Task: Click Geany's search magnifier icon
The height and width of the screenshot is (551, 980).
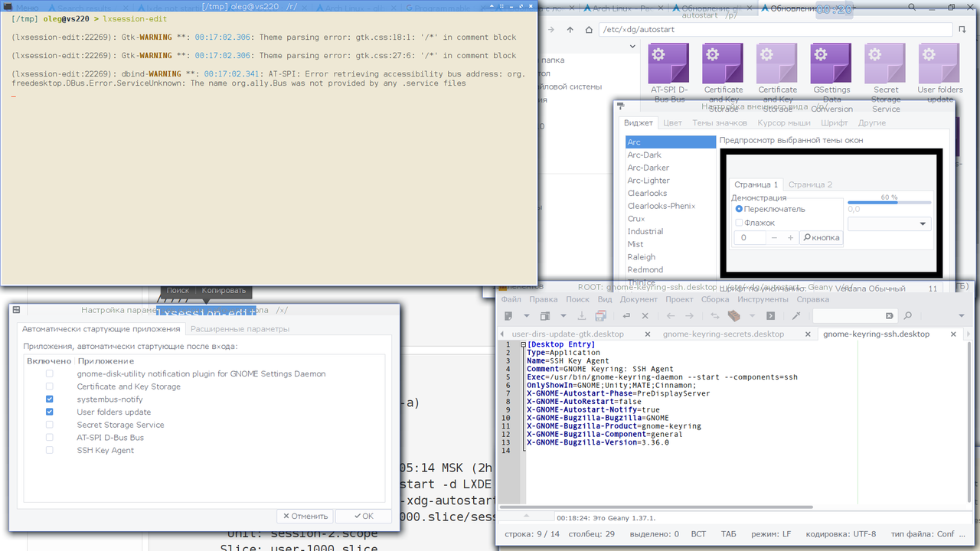Action: click(x=908, y=315)
